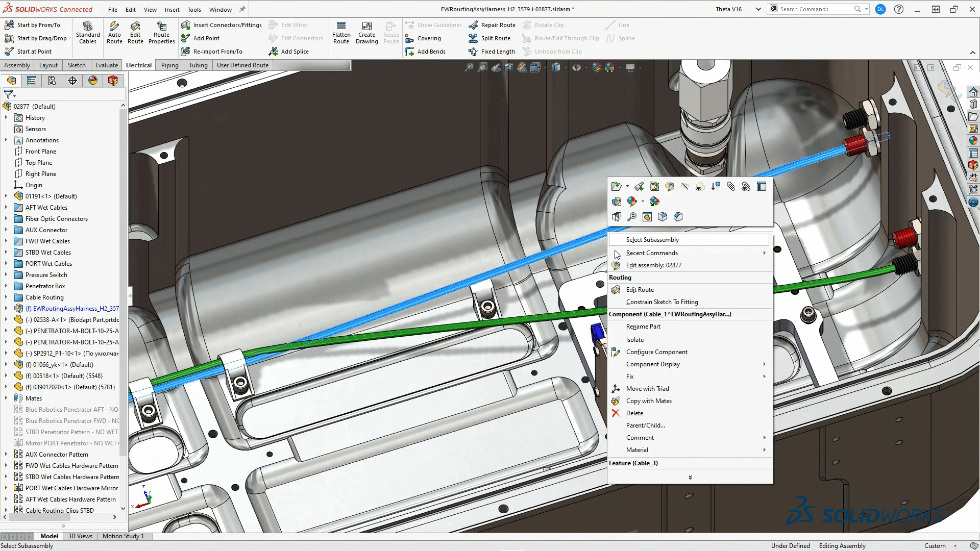This screenshot has width=980, height=551.
Task: Click the Edit Route ribbon button
Action: click(x=135, y=33)
